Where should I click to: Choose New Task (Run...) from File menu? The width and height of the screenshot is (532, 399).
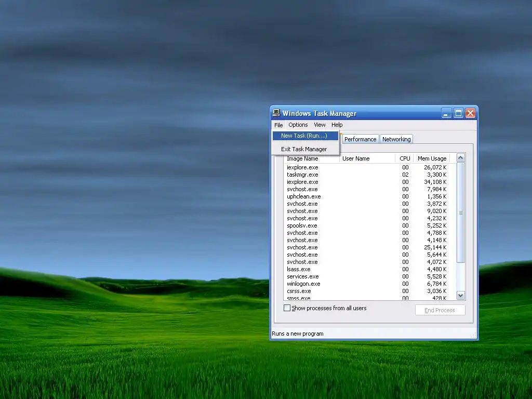[x=305, y=136]
